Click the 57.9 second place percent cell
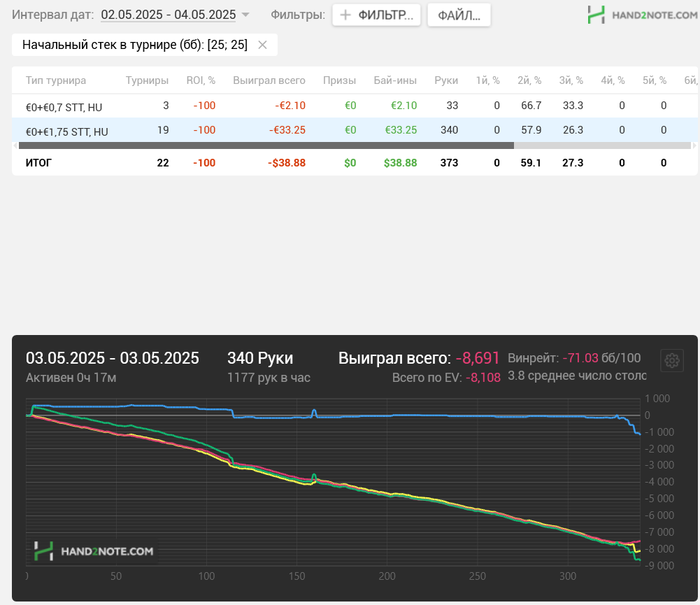The image size is (700, 605). pos(531,130)
